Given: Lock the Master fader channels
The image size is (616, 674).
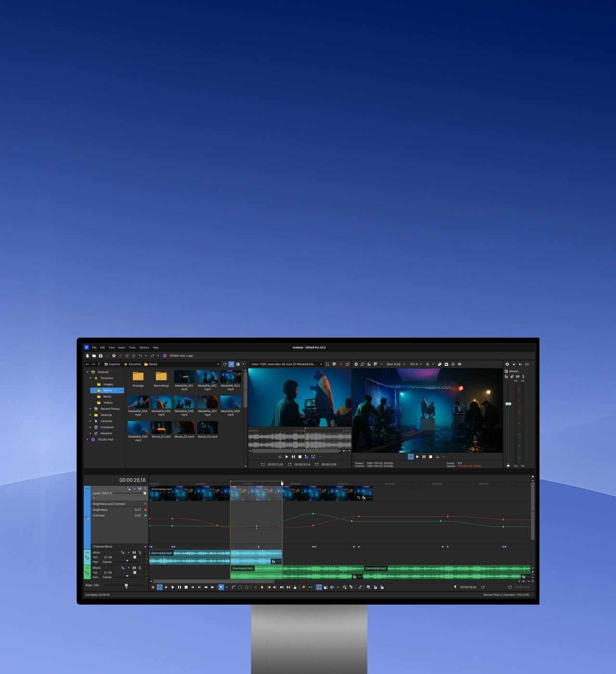Looking at the screenshot, I should tap(508, 466).
